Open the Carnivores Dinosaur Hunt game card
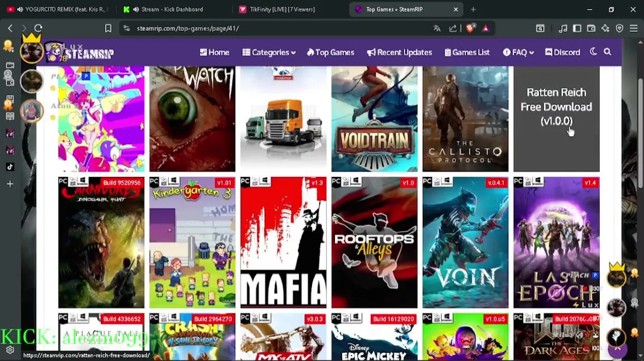The height and width of the screenshot is (361, 644). pyautogui.click(x=101, y=242)
